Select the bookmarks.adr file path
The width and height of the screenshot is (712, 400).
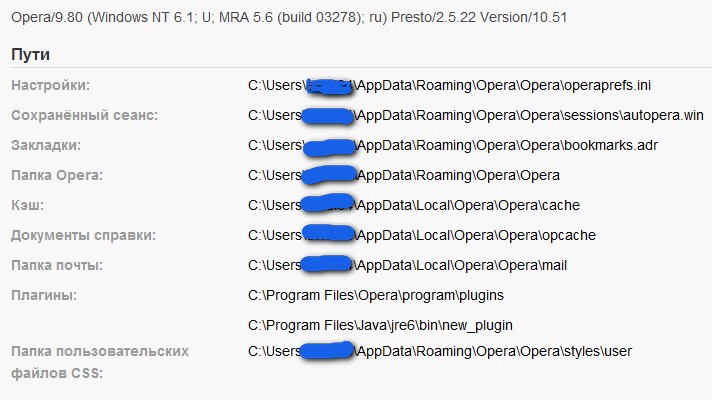pyautogui.click(x=453, y=145)
